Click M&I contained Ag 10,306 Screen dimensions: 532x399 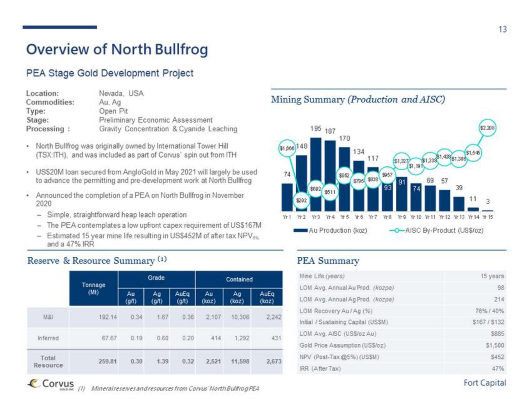click(x=240, y=317)
